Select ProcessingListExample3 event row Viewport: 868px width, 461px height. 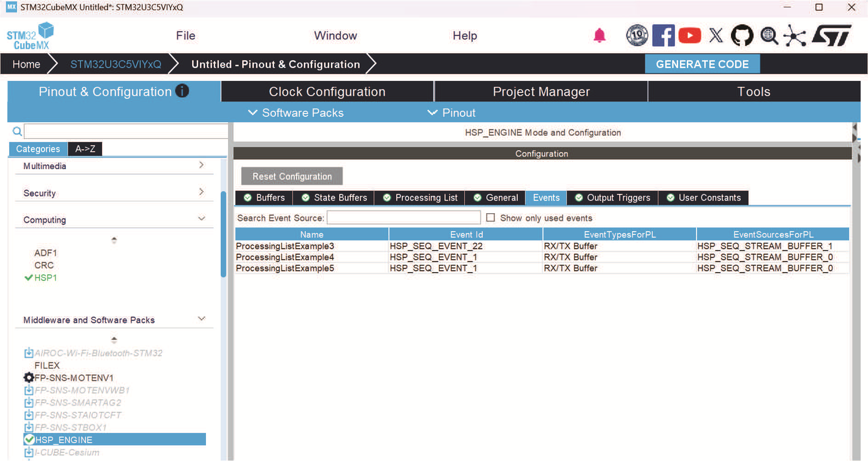[542, 246]
